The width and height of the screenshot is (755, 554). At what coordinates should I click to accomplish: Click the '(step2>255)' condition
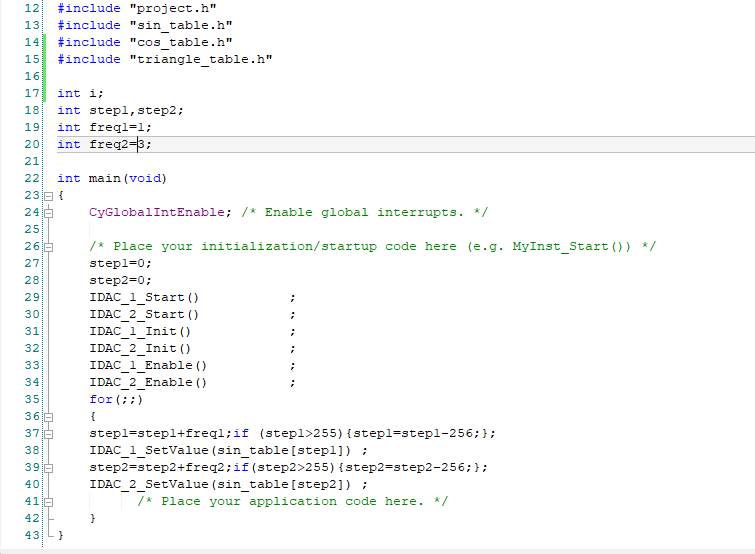(x=292, y=467)
